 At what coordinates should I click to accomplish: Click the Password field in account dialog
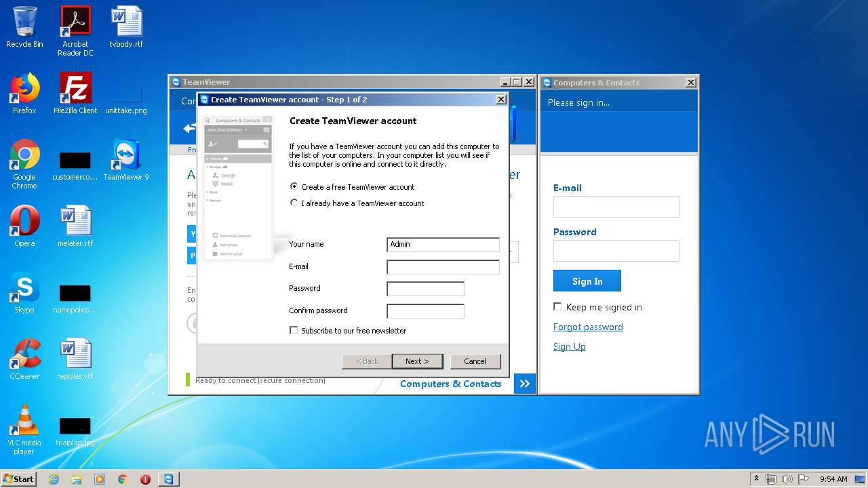425,289
